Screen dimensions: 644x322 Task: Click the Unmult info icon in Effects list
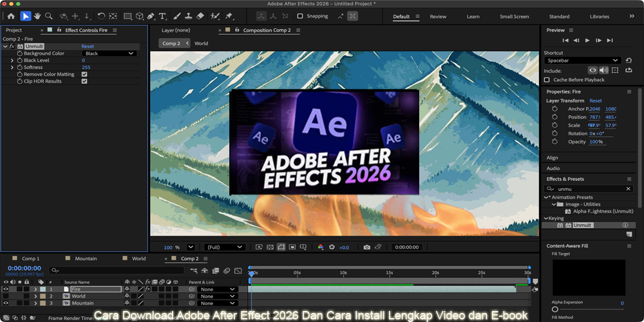(x=625, y=225)
